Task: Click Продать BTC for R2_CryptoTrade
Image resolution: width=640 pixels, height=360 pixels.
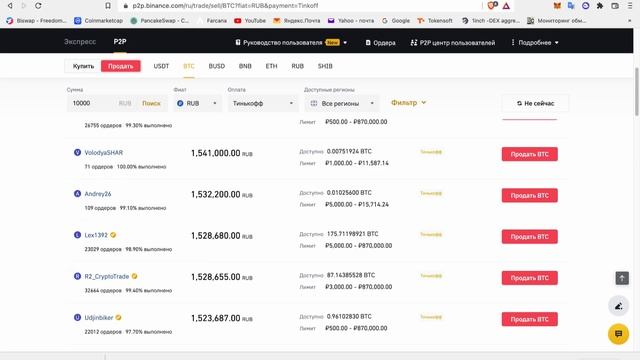Action: pyautogui.click(x=529, y=278)
